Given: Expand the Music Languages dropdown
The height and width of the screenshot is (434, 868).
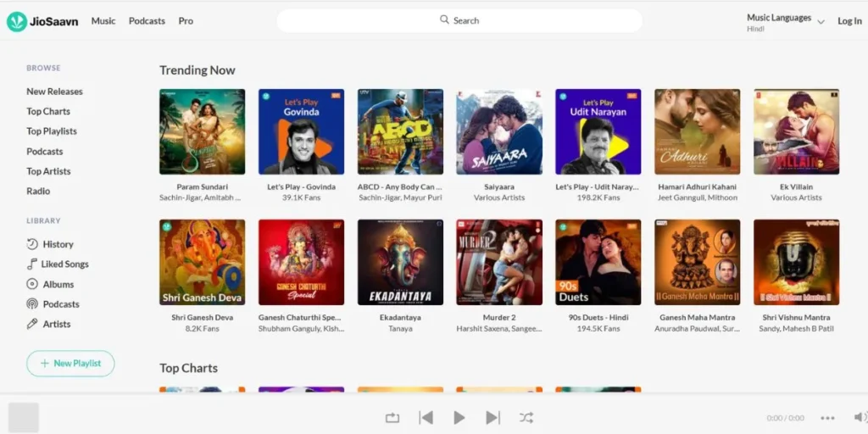Looking at the screenshot, I should [821, 22].
